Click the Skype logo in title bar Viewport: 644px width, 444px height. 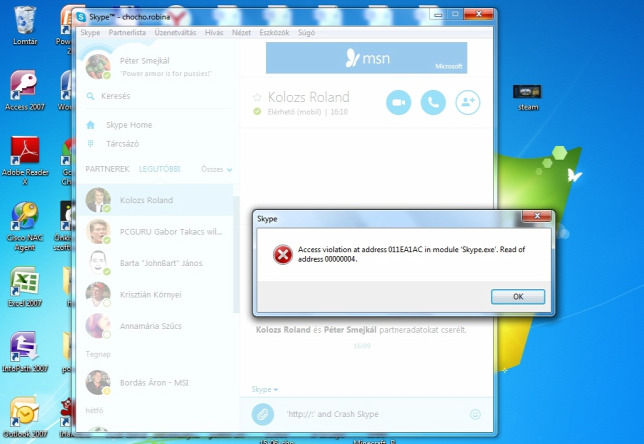click(81, 17)
